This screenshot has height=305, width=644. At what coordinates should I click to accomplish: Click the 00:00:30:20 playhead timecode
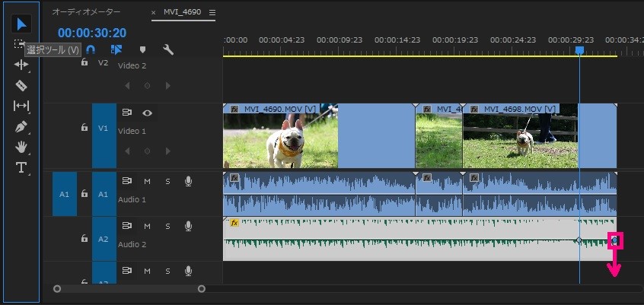click(x=91, y=33)
